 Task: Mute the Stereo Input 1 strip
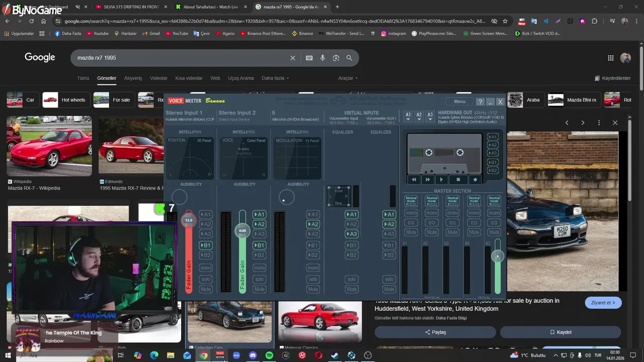click(x=206, y=289)
